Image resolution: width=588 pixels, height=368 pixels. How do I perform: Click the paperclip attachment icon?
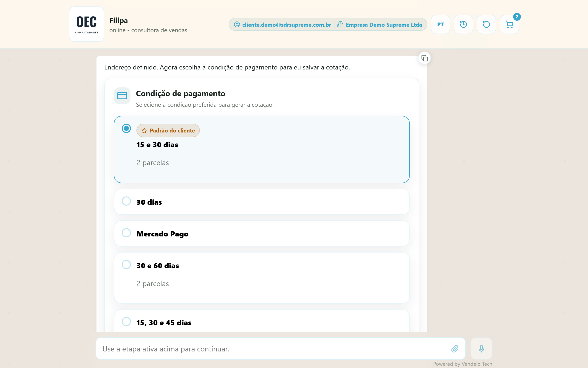(x=455, y=348)
